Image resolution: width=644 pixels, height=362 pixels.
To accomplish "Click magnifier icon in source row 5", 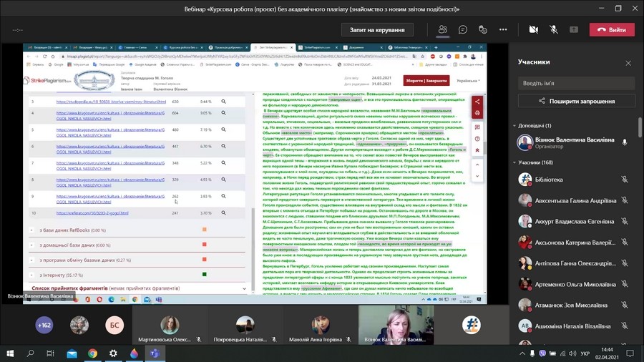I will (x=223, y=129).
